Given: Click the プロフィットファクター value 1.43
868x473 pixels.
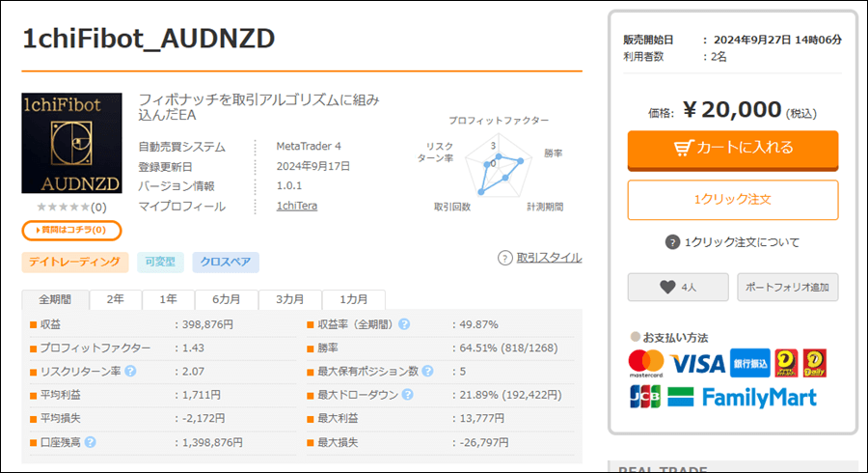Looking at the screenshot, I should 193,348.
